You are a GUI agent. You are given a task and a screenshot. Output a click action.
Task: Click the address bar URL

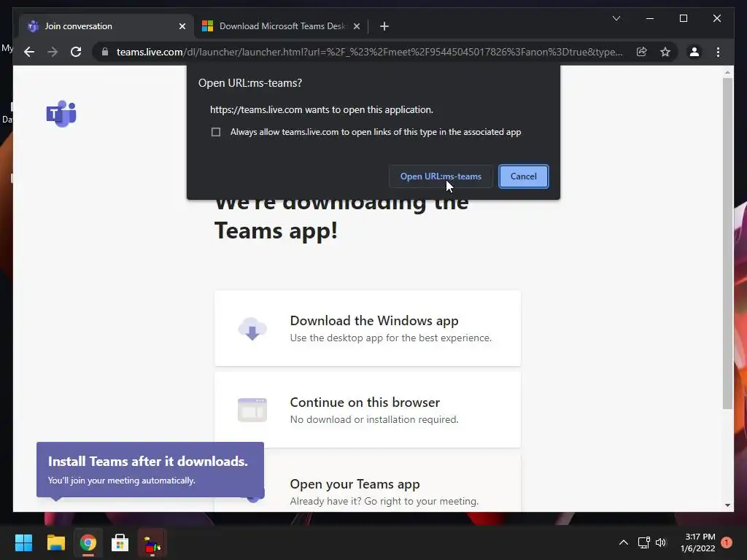tap(369, 52)
